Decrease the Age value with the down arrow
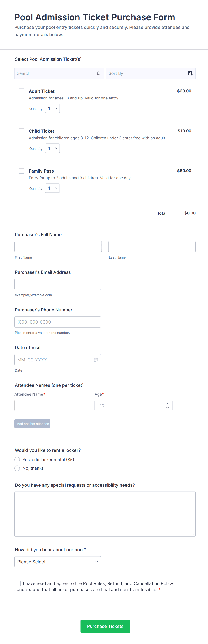The height and width of the screenshot is (644, 208). pos(167,408)
